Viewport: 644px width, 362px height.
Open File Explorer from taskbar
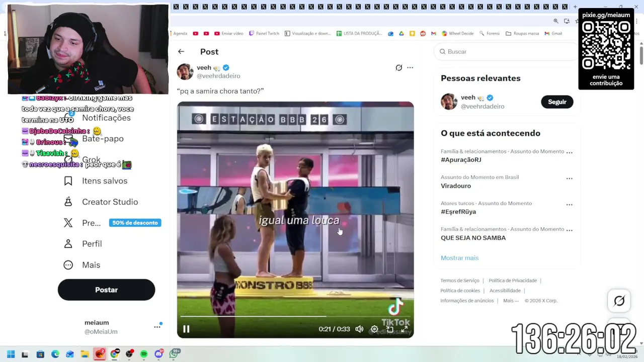(85, 354)
